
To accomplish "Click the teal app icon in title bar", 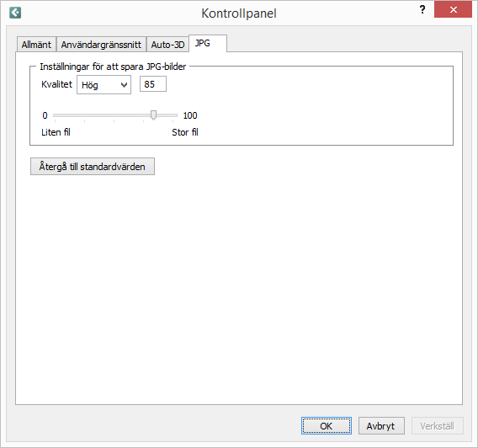I will tap(15, 13).
